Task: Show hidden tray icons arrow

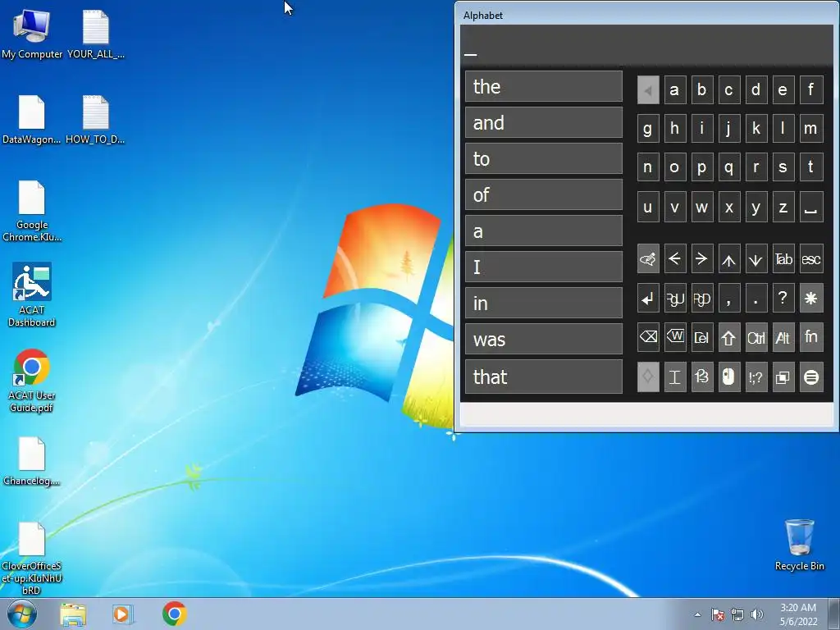Action: click(697, 614)
